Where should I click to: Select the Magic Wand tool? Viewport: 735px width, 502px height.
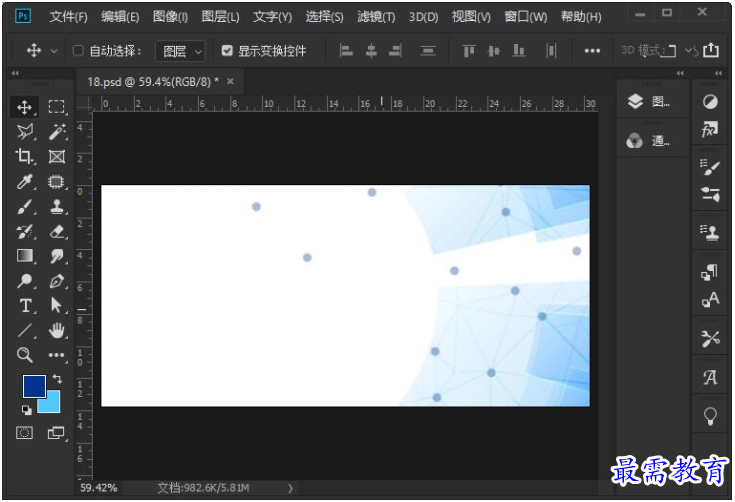[57, 132]
